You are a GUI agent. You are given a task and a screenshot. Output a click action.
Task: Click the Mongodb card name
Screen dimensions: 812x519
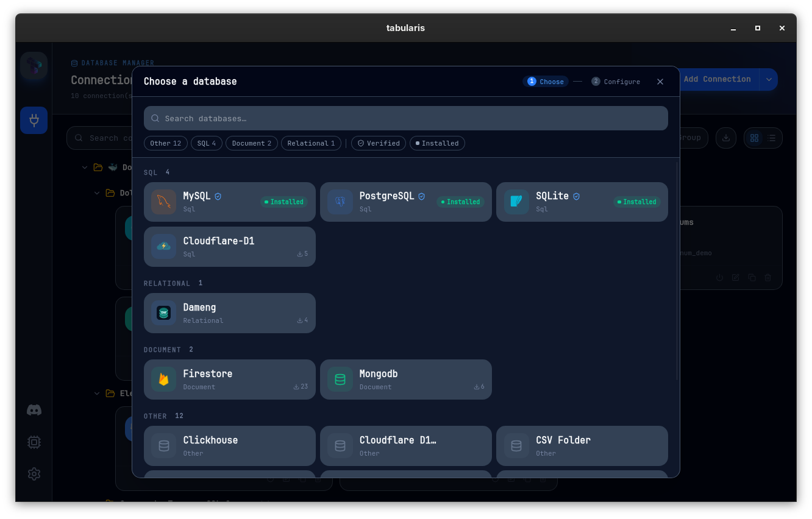click(379, 373)
